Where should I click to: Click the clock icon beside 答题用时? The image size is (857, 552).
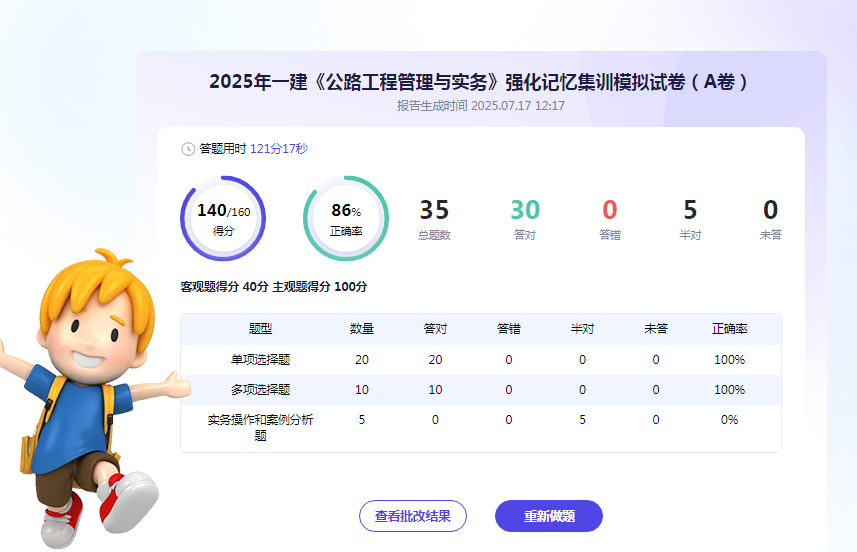click(188, 149)
